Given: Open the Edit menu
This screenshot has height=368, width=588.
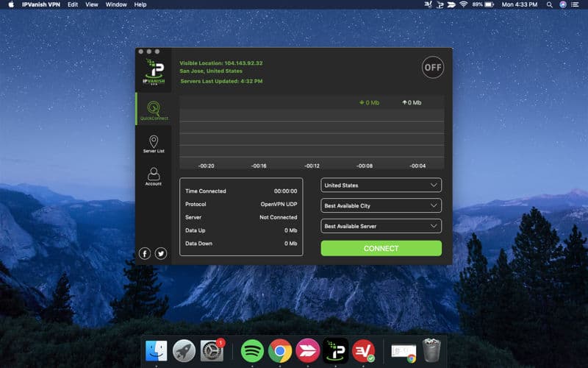Looking at the screenshot, I should pyautogui.click(x=73, y=4).
